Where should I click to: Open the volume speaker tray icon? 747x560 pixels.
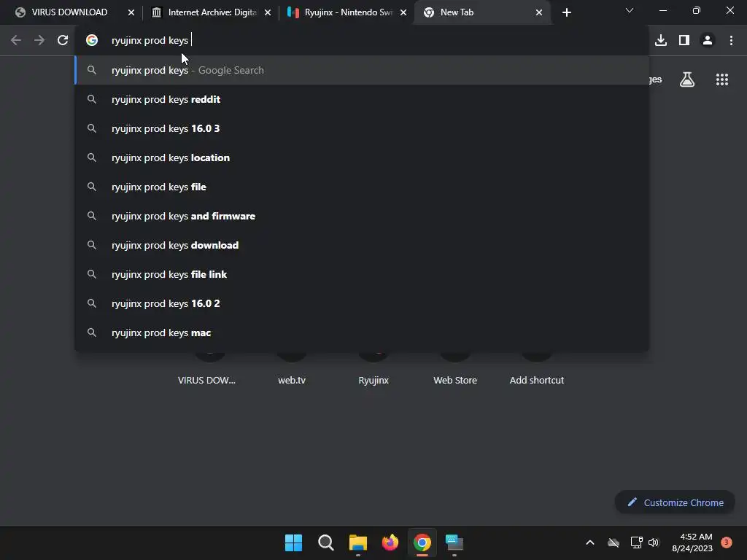point(654,542)
